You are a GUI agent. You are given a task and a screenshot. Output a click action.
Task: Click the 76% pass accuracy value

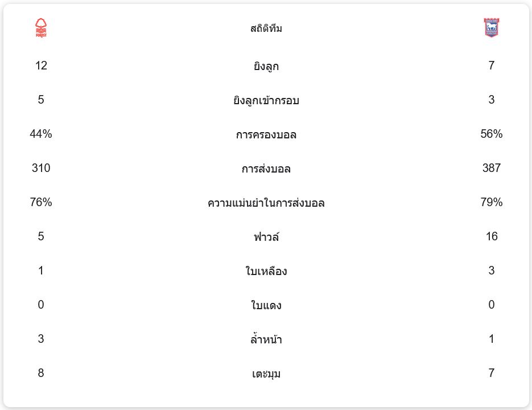pyautogui.click(x=41, y=202)
